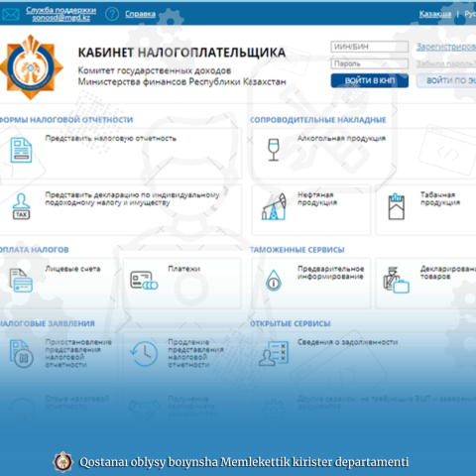
Task: Click the Забыли пароль link
Action: click(446, 63)
